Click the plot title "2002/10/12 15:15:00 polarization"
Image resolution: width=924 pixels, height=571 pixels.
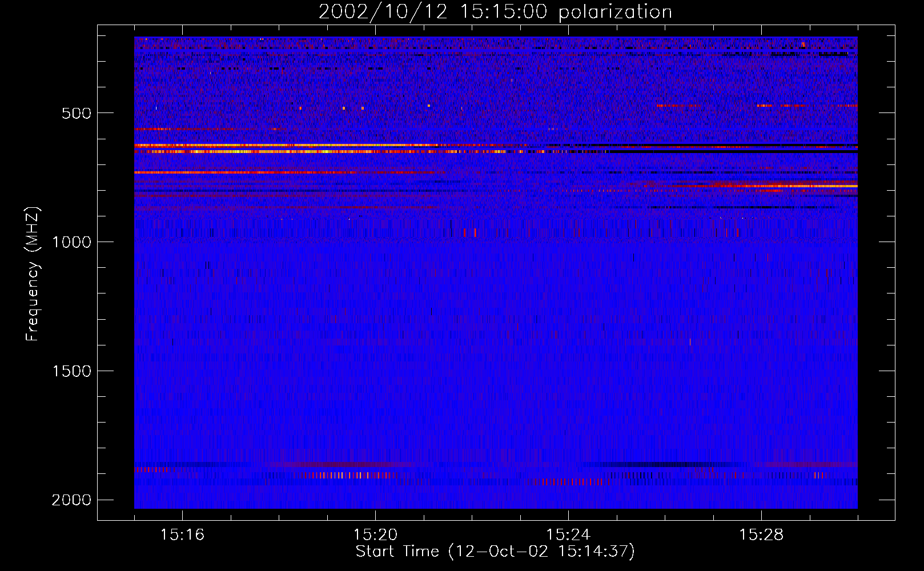click(x=495, y=12)
